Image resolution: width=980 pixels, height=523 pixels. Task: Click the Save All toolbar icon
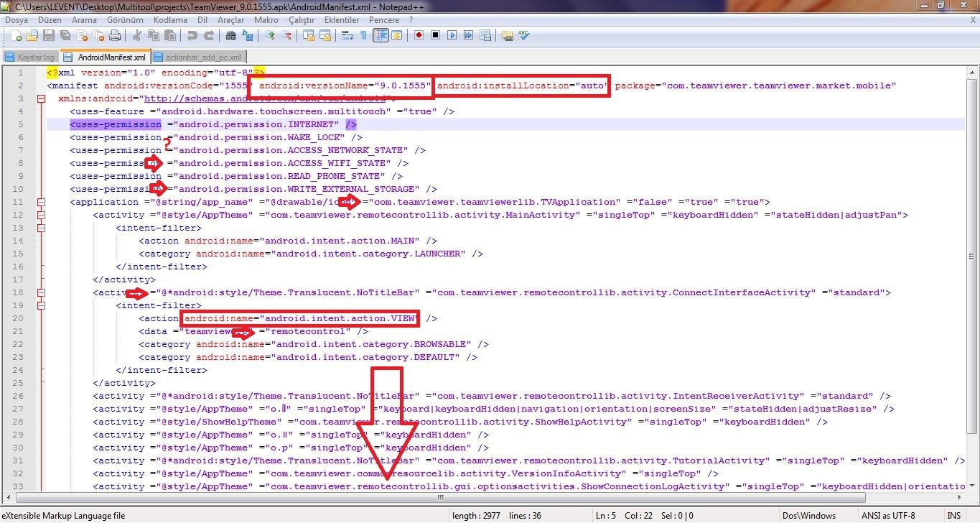point(65,35)
